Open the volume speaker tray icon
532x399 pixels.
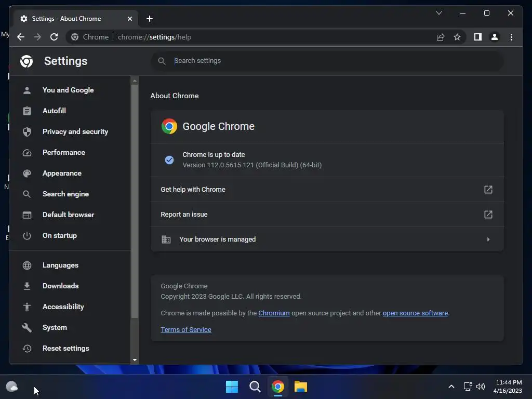click(481, 387)
